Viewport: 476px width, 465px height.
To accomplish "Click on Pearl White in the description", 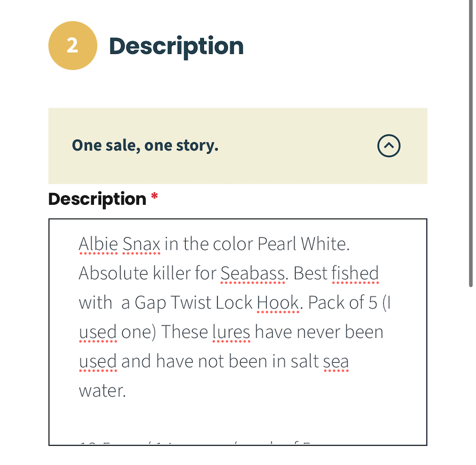I will (304, 244).
